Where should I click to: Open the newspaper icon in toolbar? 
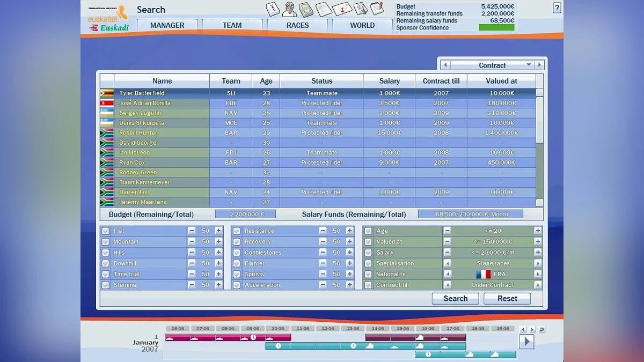(x=324, y=9)
